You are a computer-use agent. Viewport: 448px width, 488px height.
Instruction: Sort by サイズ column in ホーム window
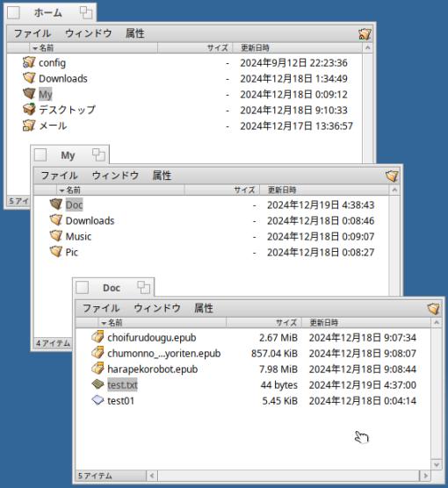click(x=195, y=48)
